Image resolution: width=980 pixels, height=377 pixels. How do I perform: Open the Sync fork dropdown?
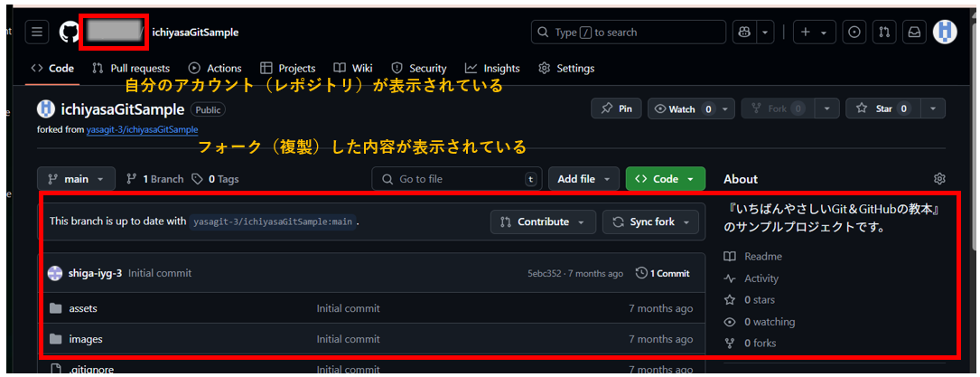[650, 221]
